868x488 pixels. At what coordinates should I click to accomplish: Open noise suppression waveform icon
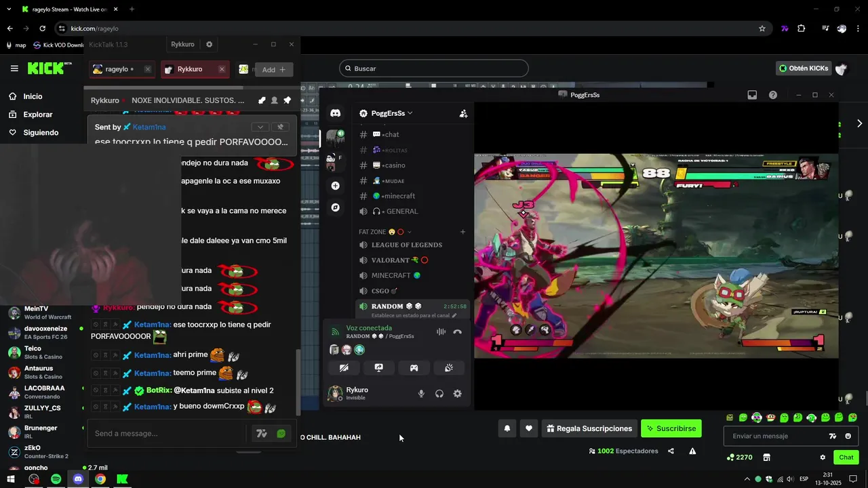coord(441,332)
